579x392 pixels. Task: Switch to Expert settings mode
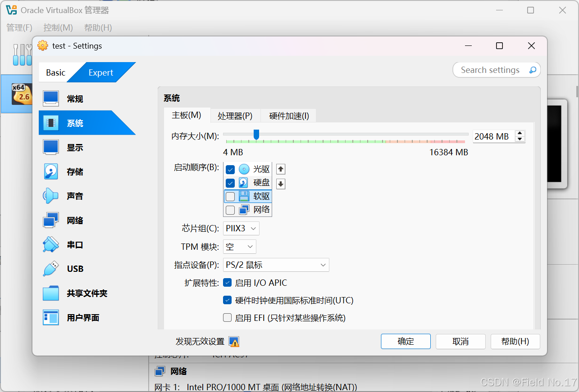[101, 72]
